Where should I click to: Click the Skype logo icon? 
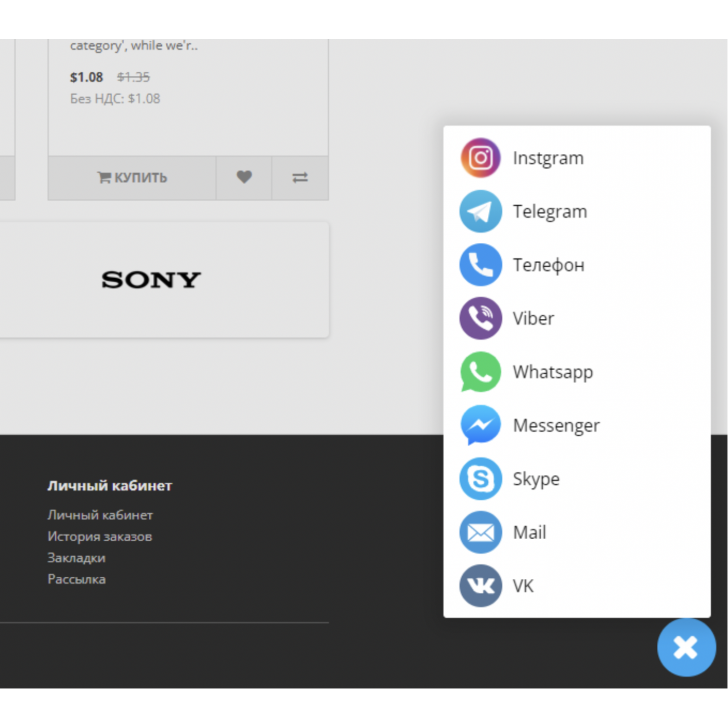480,479
